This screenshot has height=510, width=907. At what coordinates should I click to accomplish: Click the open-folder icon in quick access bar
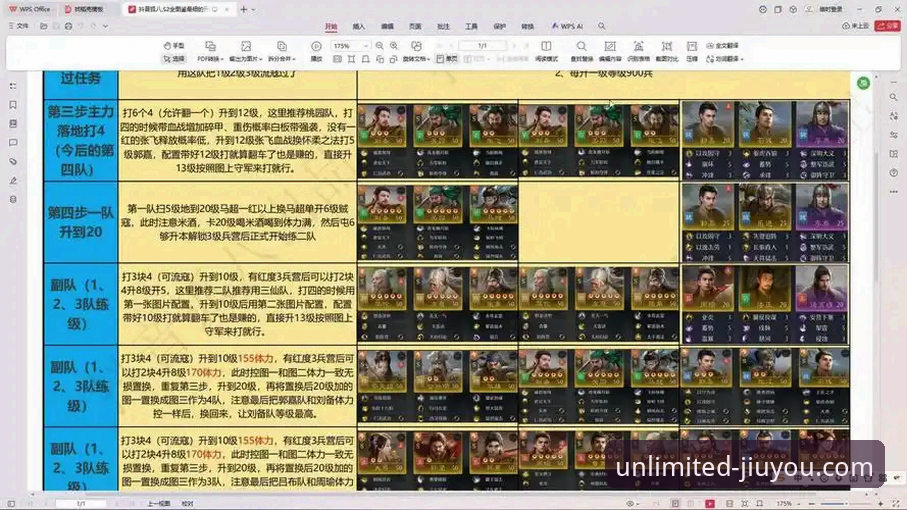tap(43, 27)
